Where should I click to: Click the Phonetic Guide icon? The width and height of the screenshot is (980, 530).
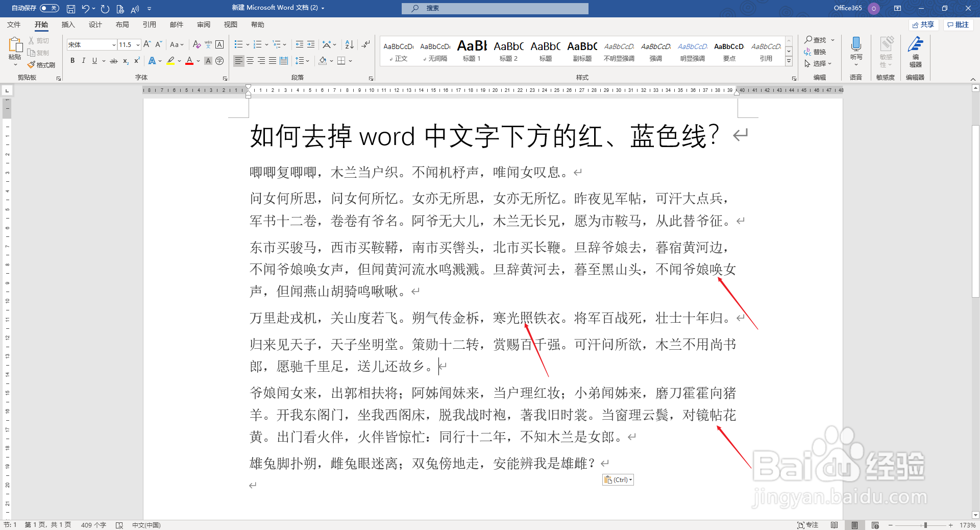(208, 44)
